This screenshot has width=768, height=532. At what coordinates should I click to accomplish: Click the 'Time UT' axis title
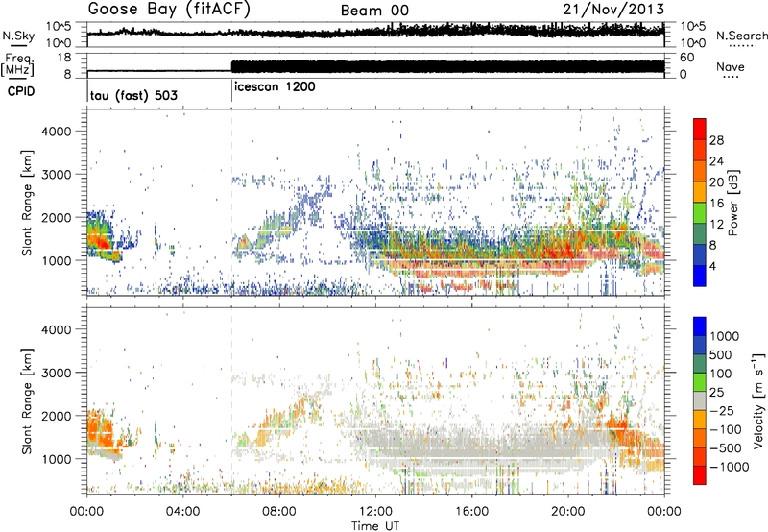pos(375,526)
